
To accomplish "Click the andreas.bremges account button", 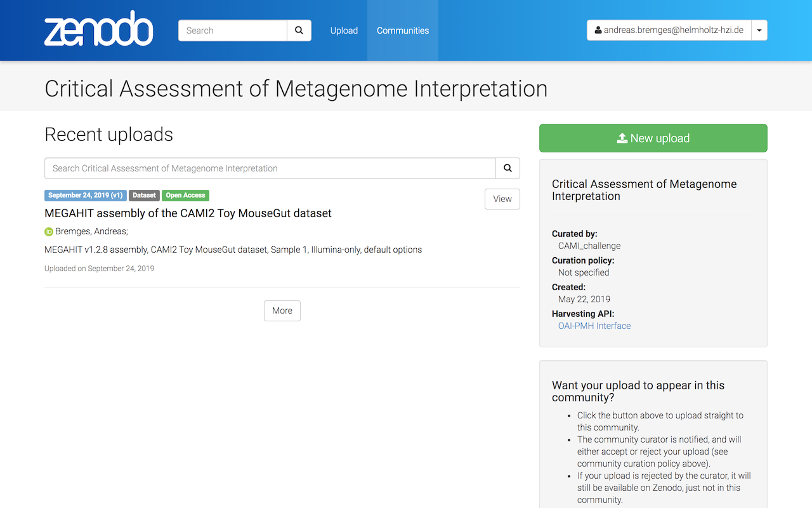I will point(669,30).
